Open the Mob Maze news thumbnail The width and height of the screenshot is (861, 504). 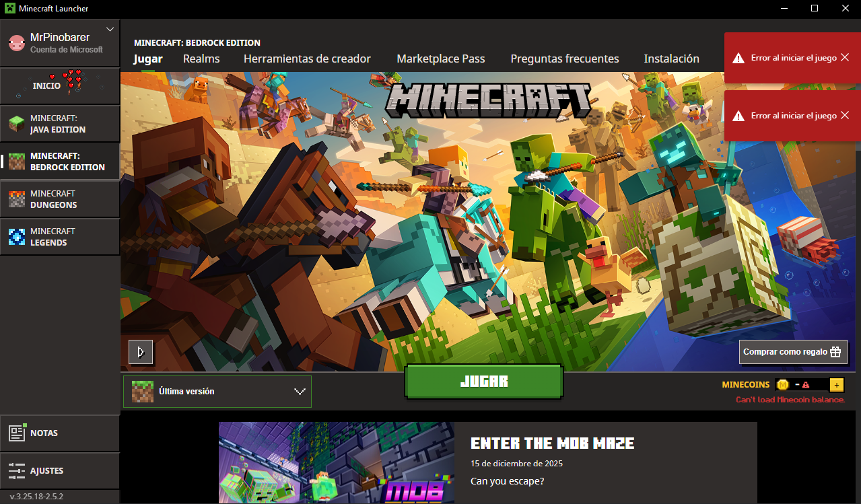[337, 463]
